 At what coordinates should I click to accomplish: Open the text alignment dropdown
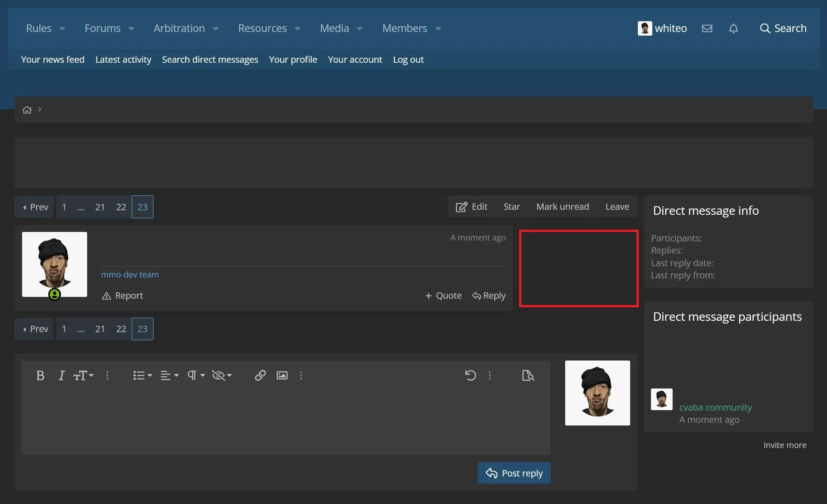click(x=170, y=375)
